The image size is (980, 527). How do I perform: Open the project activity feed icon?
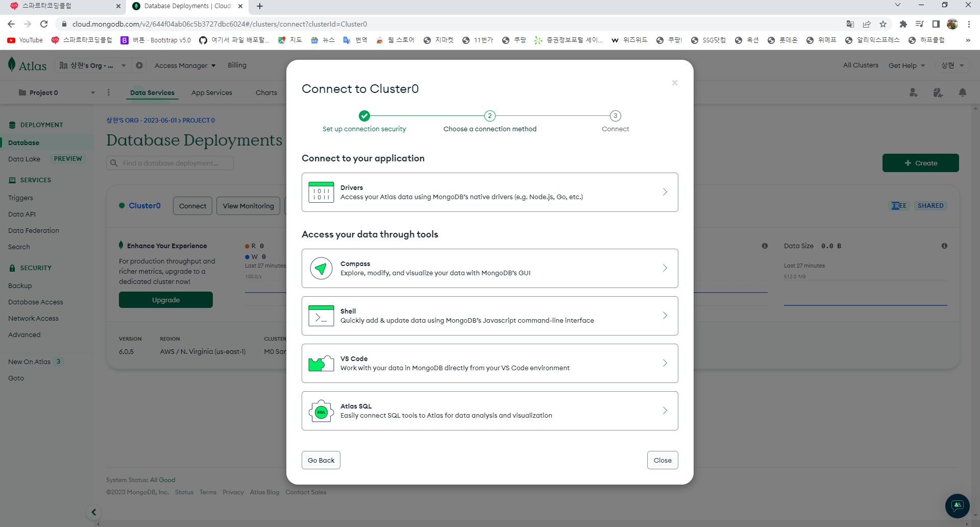[x=938, y=92]
